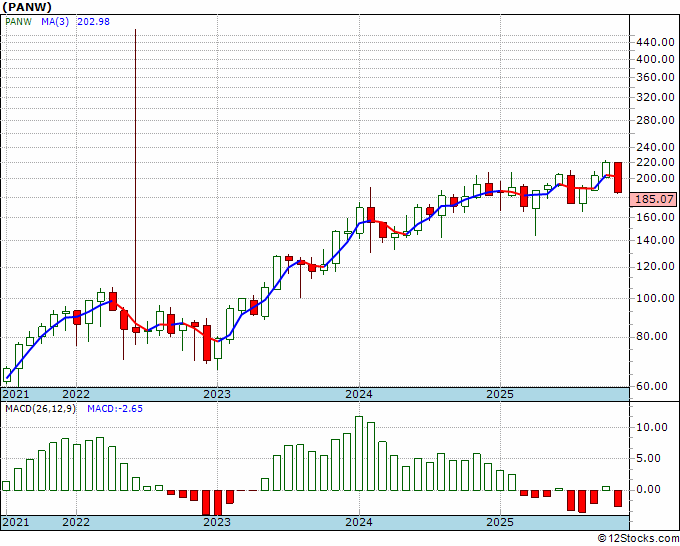The height and width of the screenshot is (546, 680).
Task: Click the MACD(26,12,9) indicator label
Action: (x=40, y=409)
